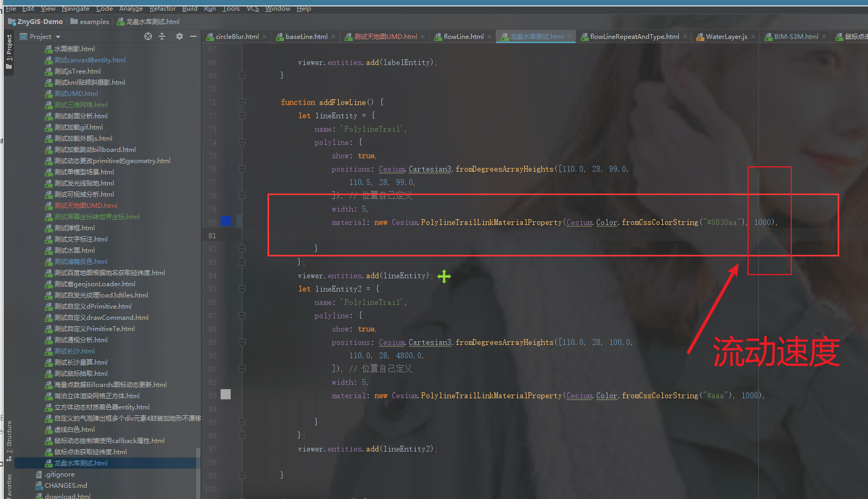
Task: Close the WaterLayer.js tab
Action: point(753,37)
